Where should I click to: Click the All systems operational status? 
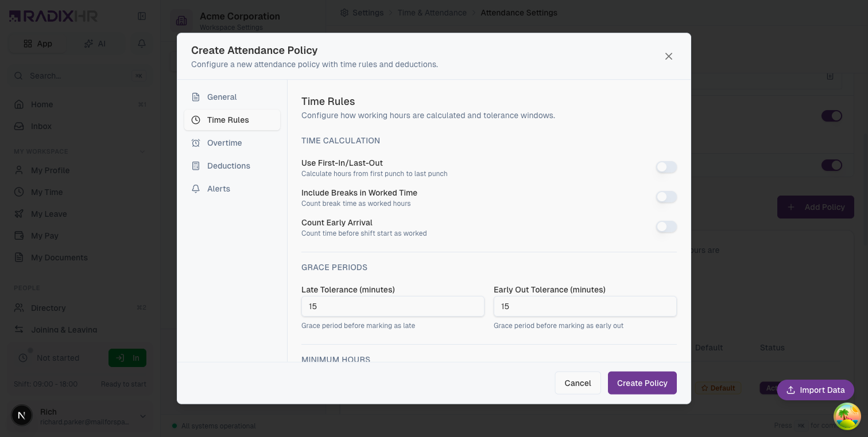(x=214, y=426)
